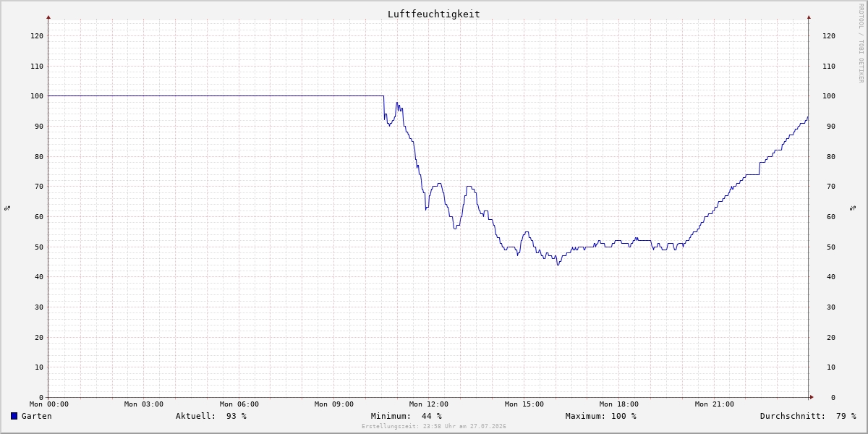
Task: Click the Mon 12:00 time axis label
Action: (429, 404)
